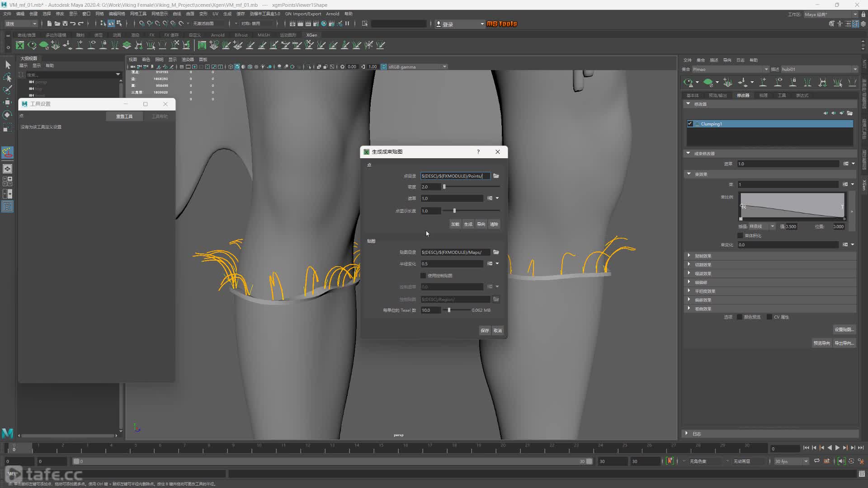This screenshot has height=488, width=868.
Task: Click the mirror guides icon in XGen panel
Action: (x=807, y=82)
